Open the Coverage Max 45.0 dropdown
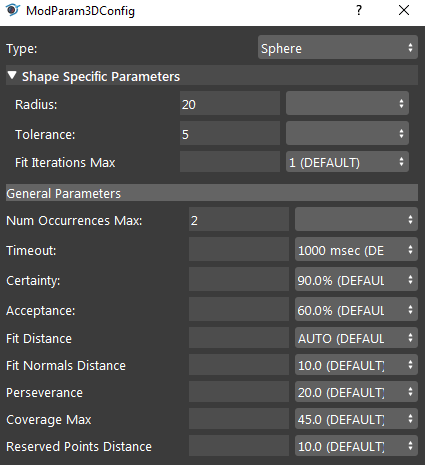 [356, 419]
